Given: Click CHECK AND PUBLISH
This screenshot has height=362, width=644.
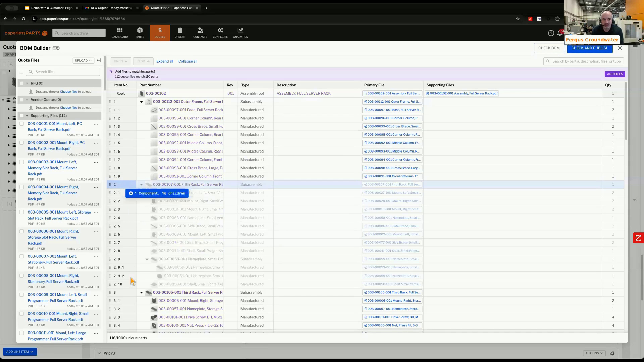Looking at the screenshot, I should point(590,48).
